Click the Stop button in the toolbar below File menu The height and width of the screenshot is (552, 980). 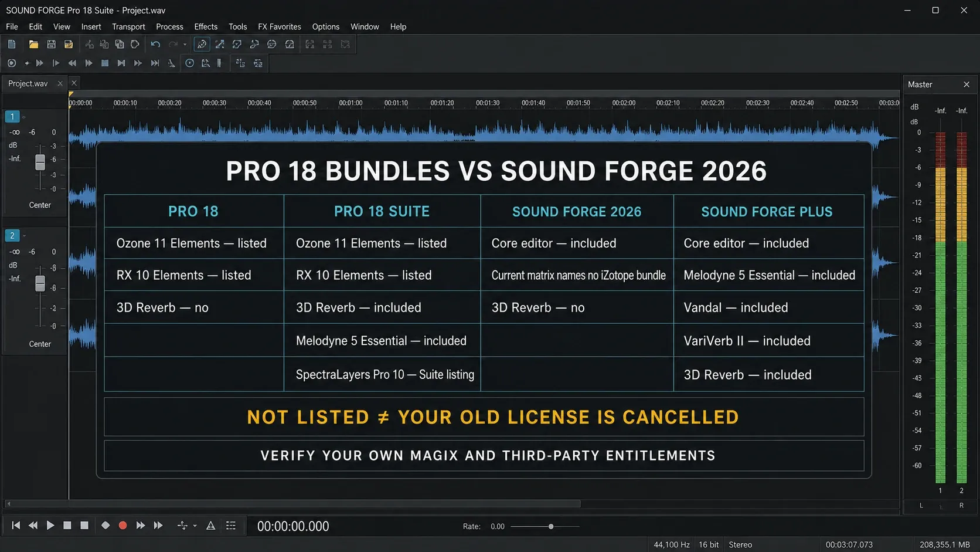105,63
